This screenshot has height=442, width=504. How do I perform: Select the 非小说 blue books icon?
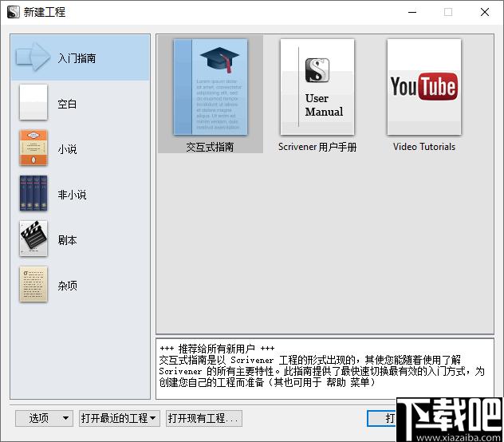[x=33, y=193]
